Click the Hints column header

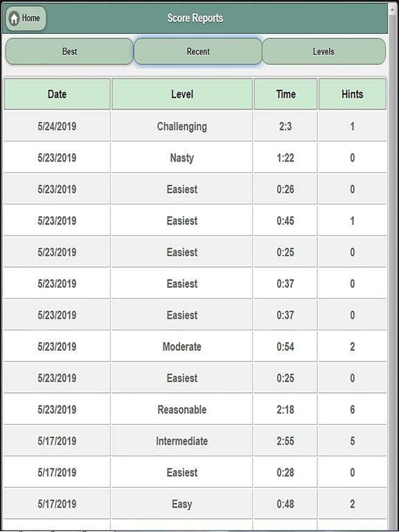pos(353,94)
